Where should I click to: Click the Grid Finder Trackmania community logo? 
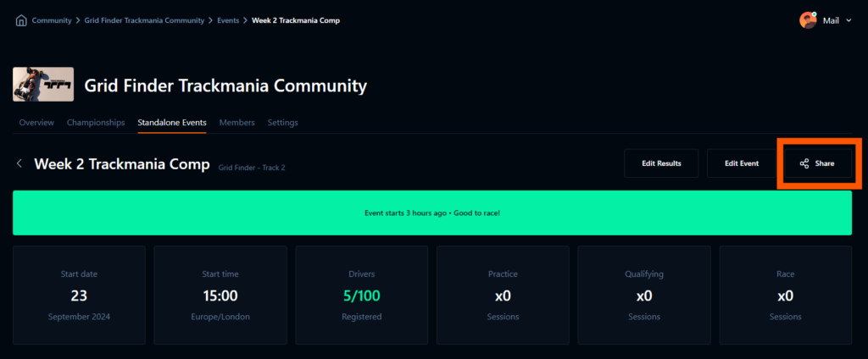(42, 85)
